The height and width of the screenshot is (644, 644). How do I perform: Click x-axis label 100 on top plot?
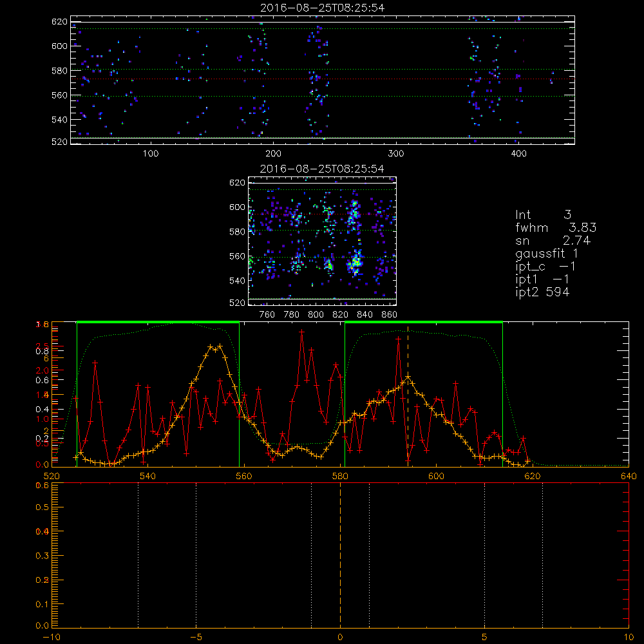151,154
